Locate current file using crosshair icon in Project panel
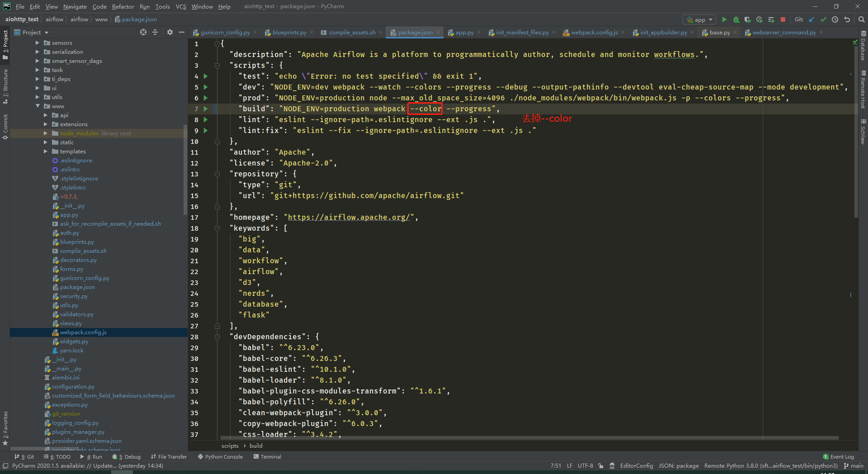 tap(143, 32)
